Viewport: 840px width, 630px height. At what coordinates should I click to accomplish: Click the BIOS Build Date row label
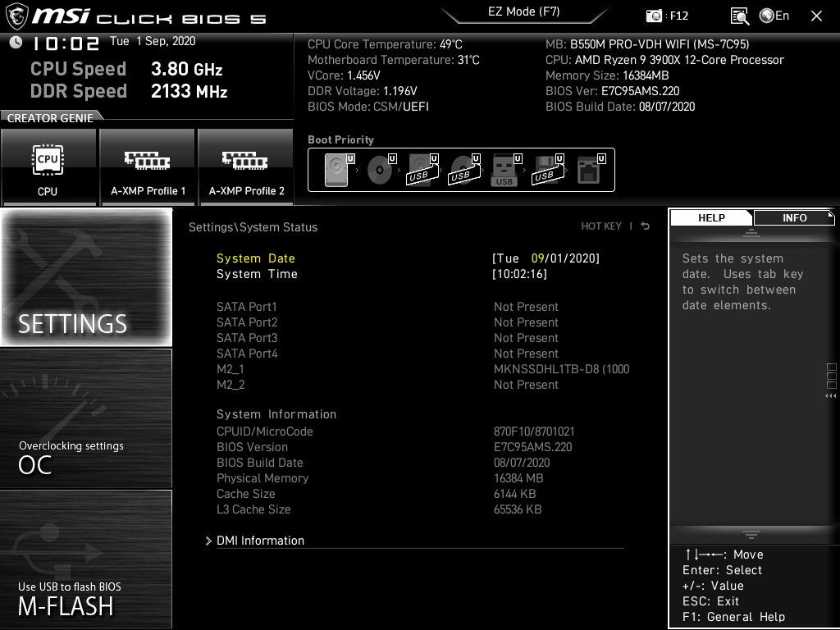(260, 463)
